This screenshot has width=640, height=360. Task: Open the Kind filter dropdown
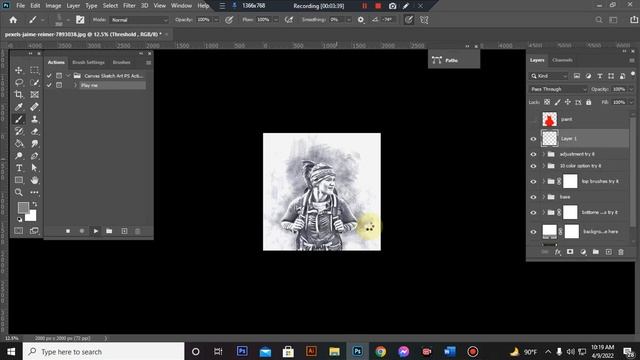[549, 76]
